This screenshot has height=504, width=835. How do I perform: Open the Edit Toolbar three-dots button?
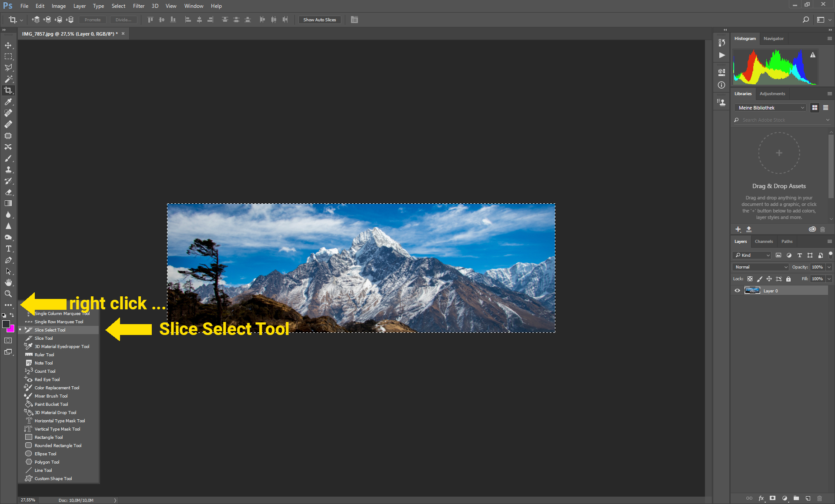(8, 305)
